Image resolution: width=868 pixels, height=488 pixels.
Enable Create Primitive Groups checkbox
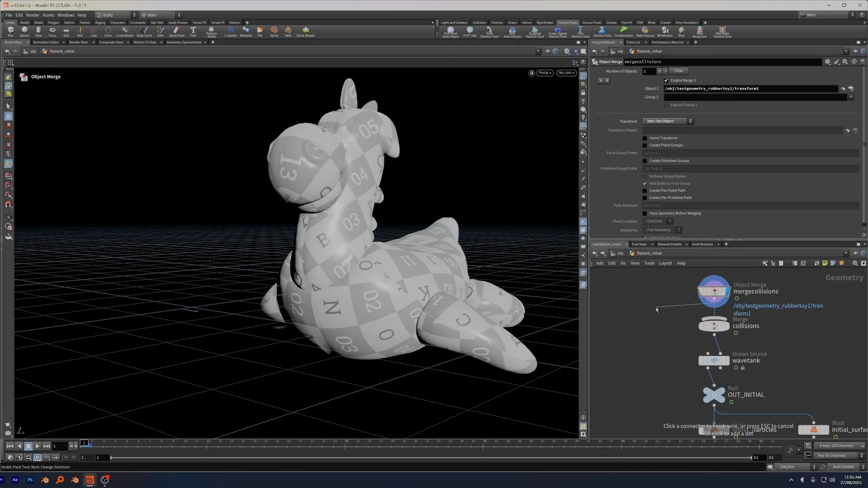(x=645, y=161)
